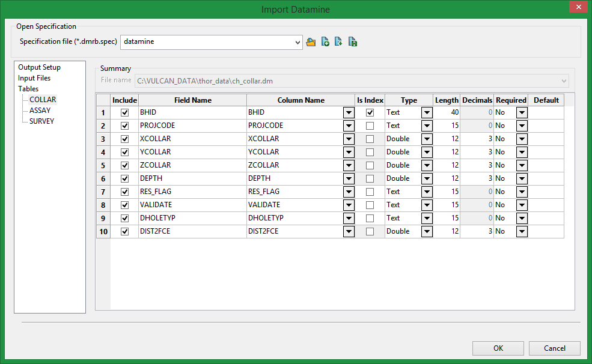Toggle Is Index checkbox for BHID
592x364 pixels.
click(x=370, y=112)
